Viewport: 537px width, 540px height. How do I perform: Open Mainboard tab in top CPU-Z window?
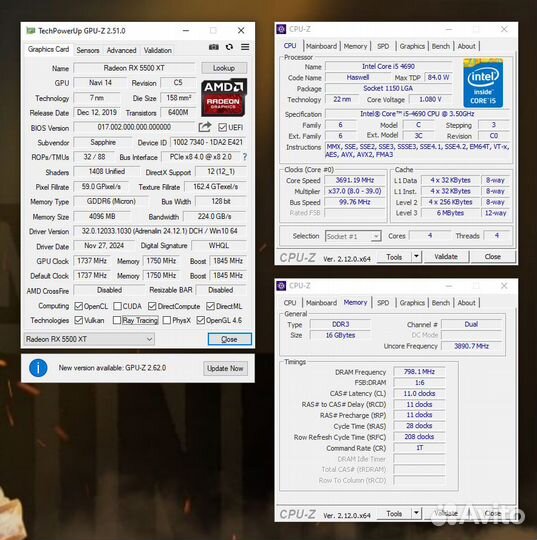tap(321, 46)
